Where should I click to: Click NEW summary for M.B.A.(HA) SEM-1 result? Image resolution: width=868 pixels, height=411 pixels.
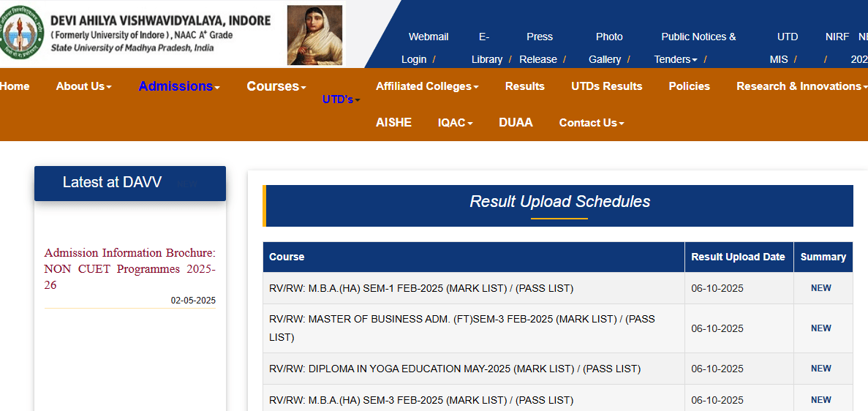point(820,288)
